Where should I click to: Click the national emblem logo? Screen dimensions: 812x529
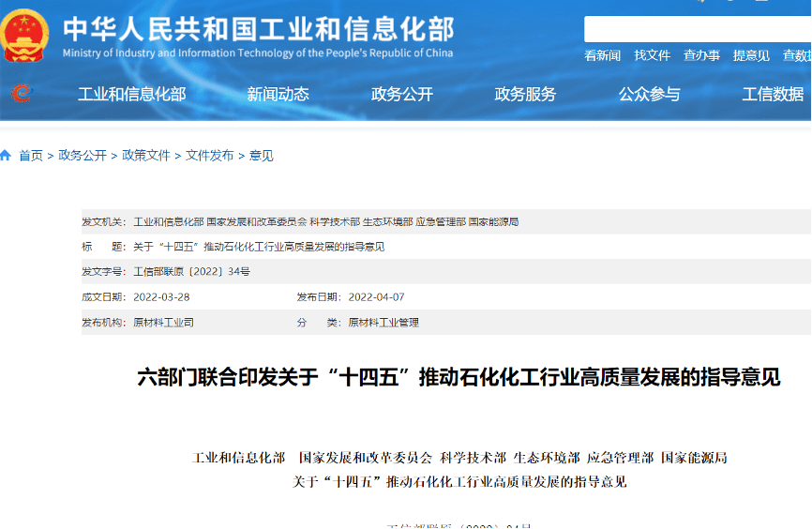click(24, 36)
